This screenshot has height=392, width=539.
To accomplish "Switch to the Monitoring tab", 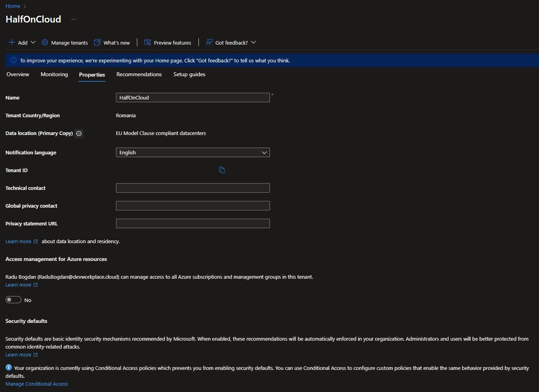I will pos(54,74).
